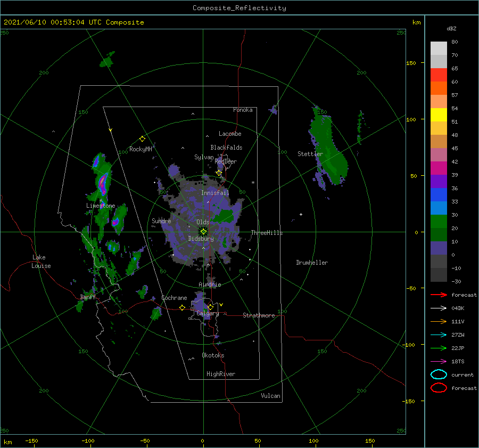Click the cyan current ellipse legend icon
Viewport: 479px width, 448px height.
[x=439, y=374]
